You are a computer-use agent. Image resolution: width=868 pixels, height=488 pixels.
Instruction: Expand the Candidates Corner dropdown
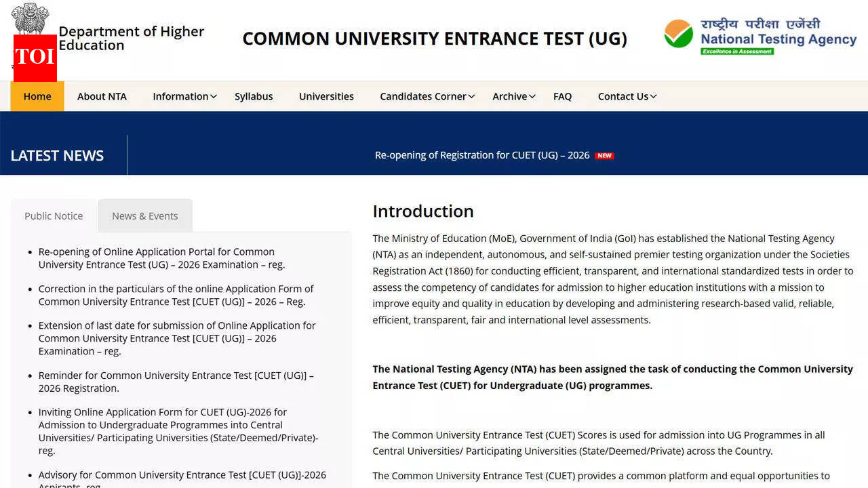point(422,96)
